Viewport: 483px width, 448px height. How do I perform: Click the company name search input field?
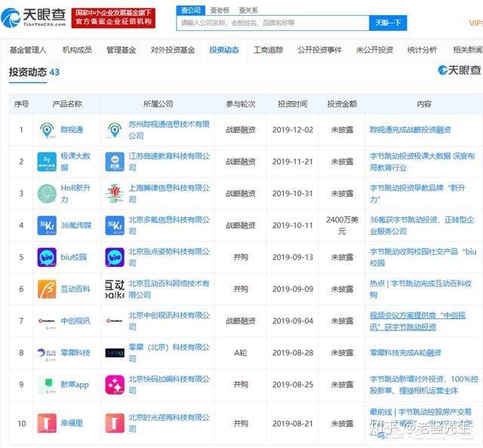(x=273, y=23)
